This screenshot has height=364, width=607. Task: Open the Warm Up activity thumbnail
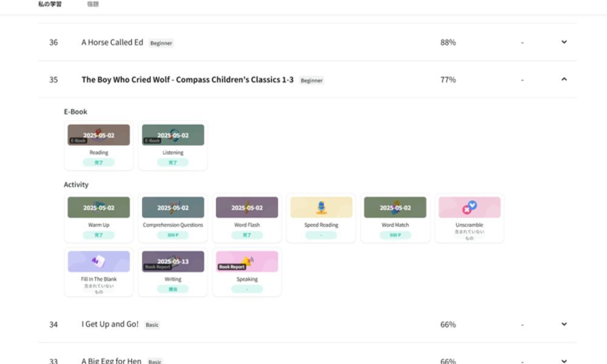tap(98, 207)
